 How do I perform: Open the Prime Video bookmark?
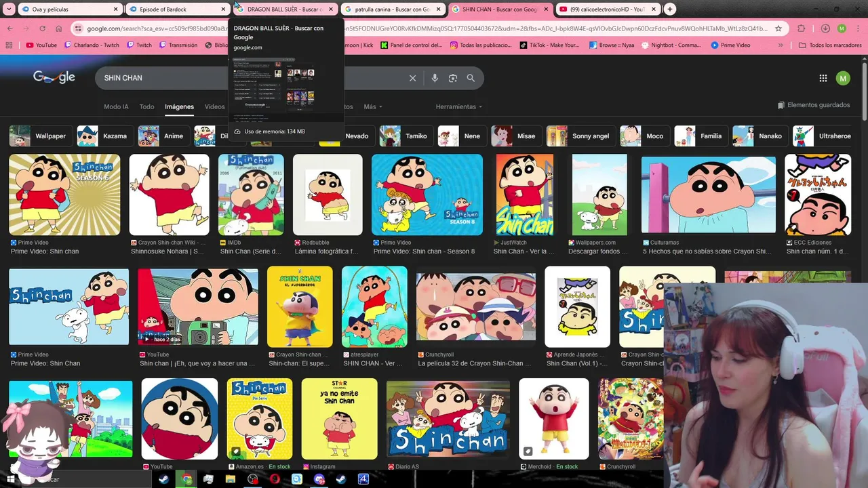[x=730, y=45]
